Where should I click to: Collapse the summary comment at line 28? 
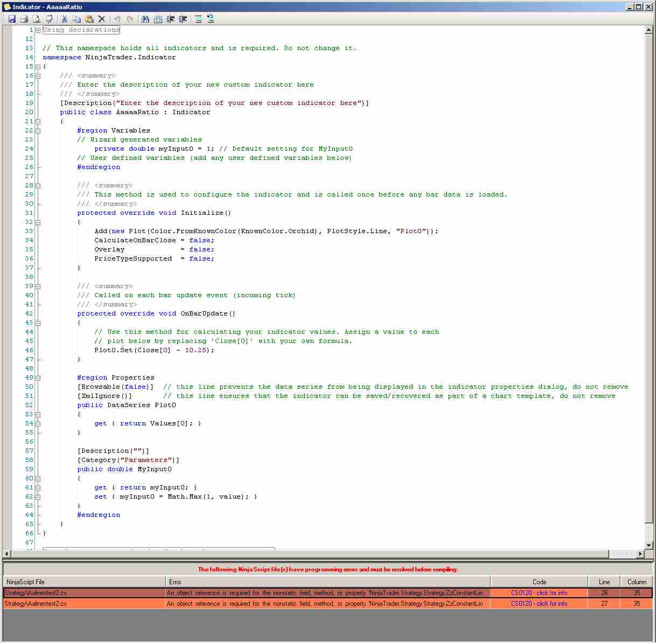38,186
